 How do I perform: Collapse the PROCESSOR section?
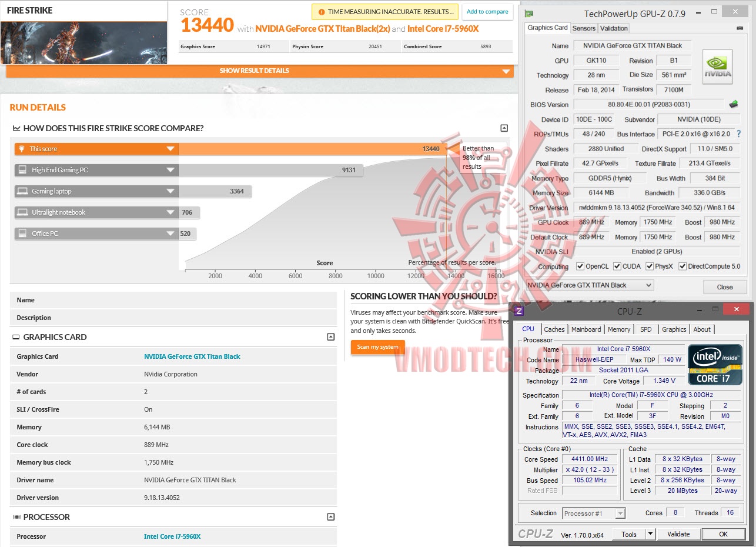pyautogui.click(x=331, y=517)
